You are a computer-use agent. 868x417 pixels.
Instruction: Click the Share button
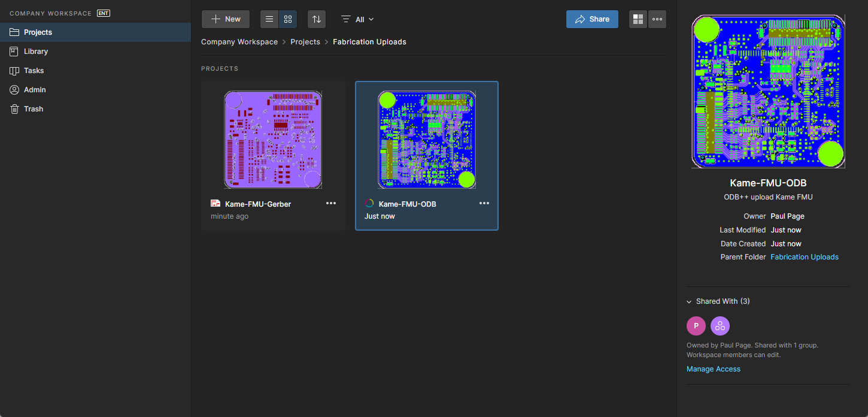point(592,19)
